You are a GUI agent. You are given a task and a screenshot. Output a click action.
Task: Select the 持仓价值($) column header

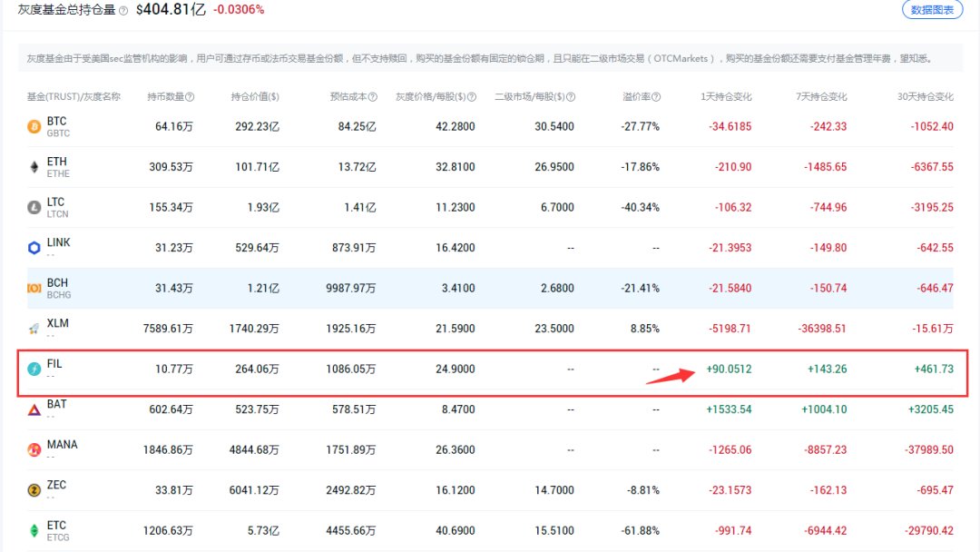[x=255, y=97]
